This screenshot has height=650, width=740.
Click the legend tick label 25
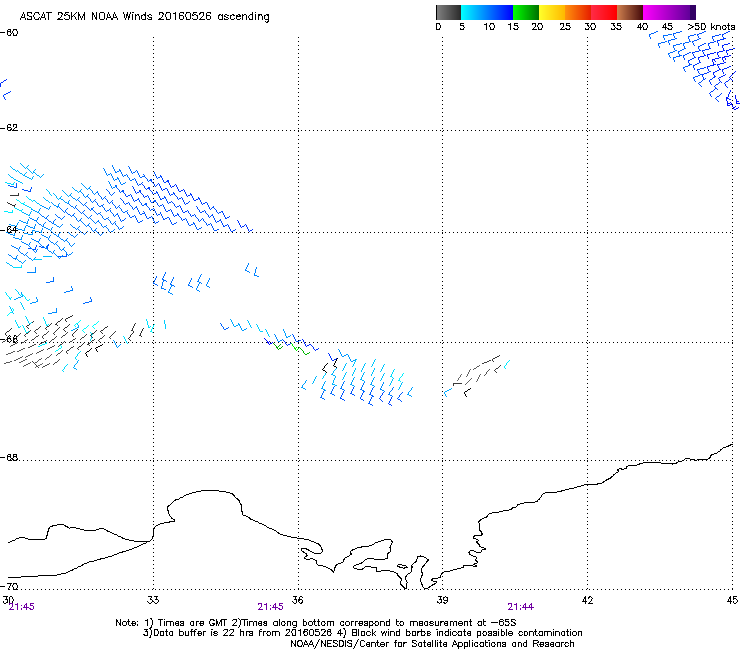pyautogui.click(x=565, y=27)
